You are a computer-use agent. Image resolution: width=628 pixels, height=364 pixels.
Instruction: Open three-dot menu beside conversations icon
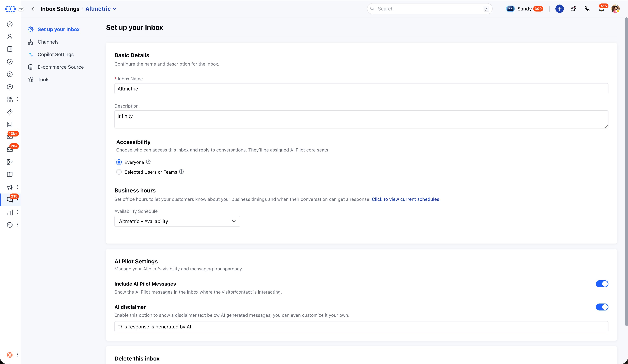[18, 200]
